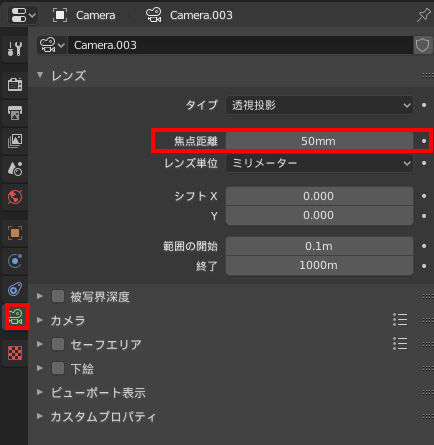Click the 焦点距離 50mm field
The image size is (434, 445).
click(319, 141)
